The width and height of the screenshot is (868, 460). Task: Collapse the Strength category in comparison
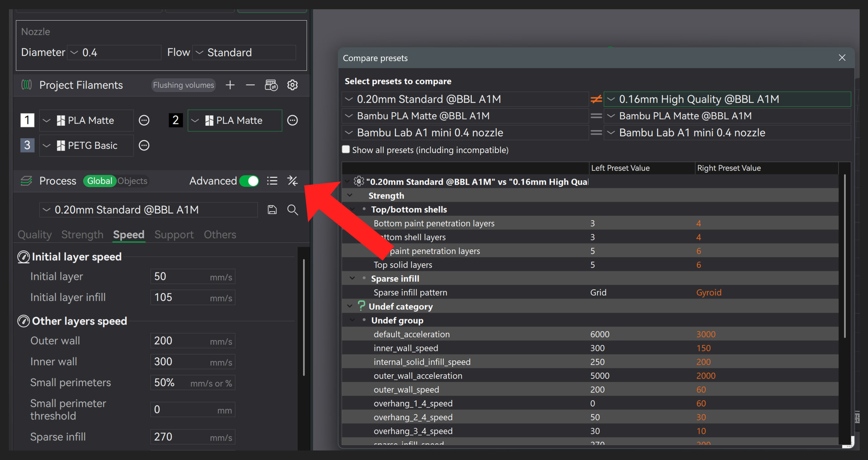tap(349, 195)
